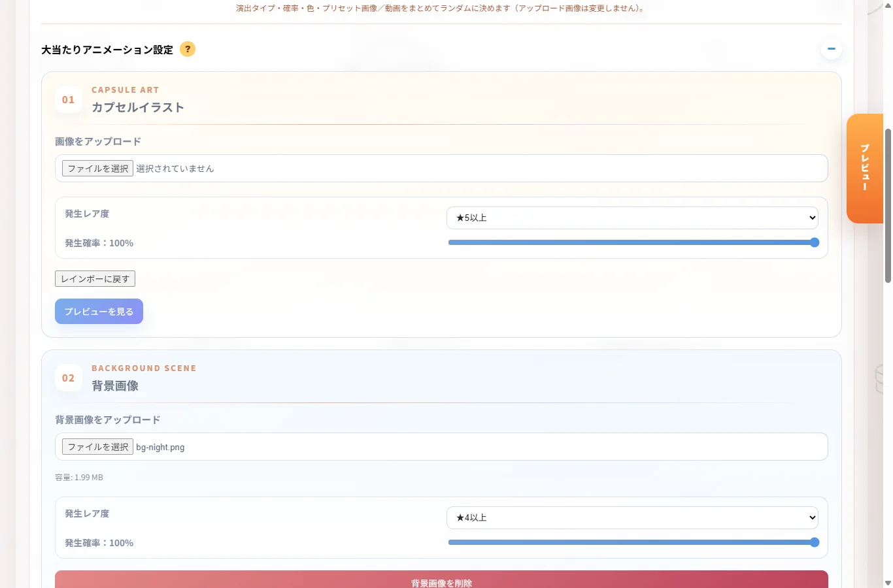
Task: Click the 02 background scene step badge
Action: tap(69, 378)
